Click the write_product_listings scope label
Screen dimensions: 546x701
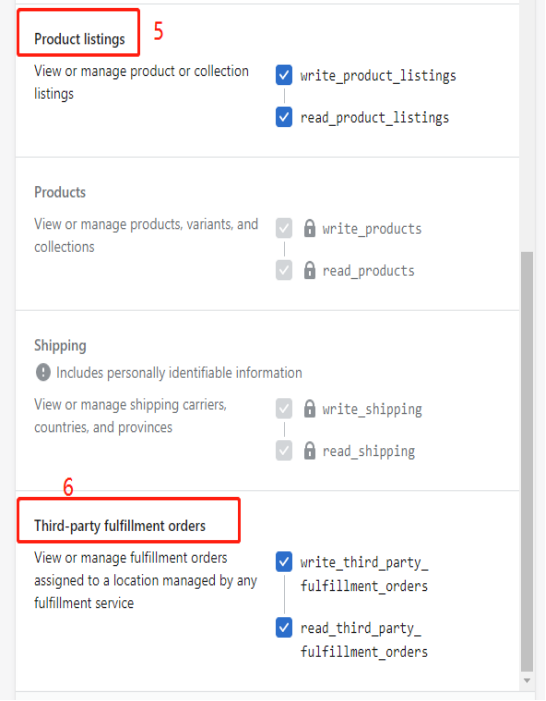point(378,75)
